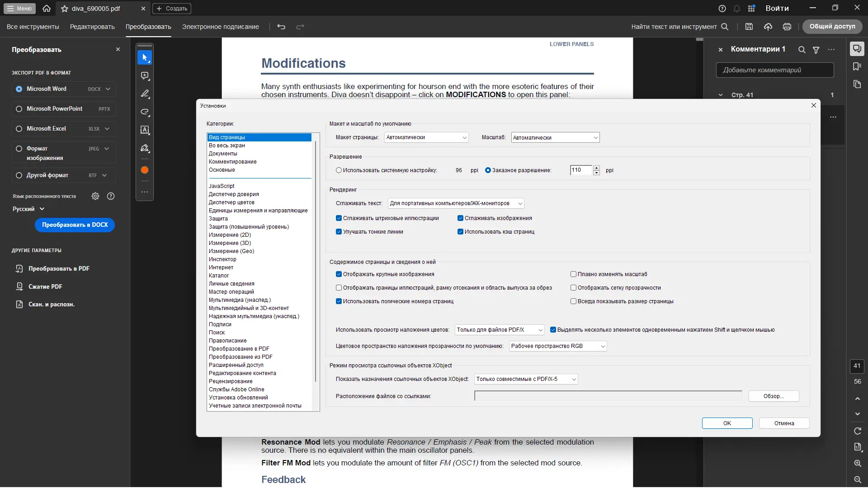Disable 'Сглаживать изображения' checkbox
Viewport: 868px width, 488px height.
tap(460, 218)
